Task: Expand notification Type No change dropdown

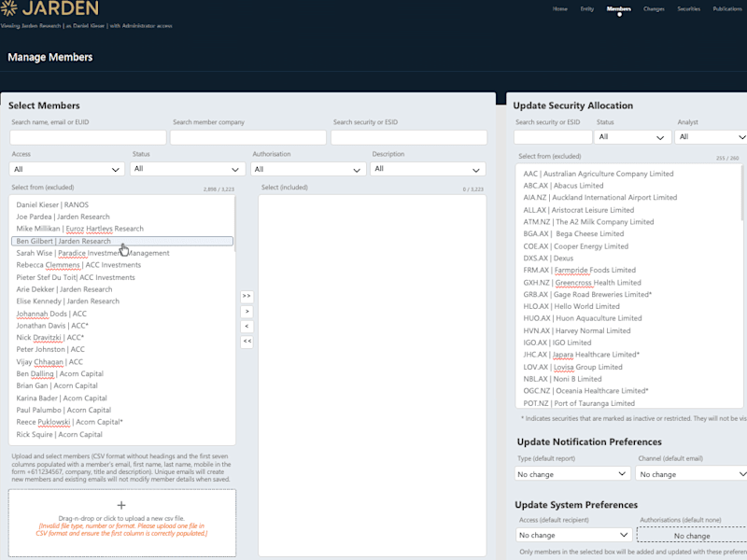Action: point(572,474)
